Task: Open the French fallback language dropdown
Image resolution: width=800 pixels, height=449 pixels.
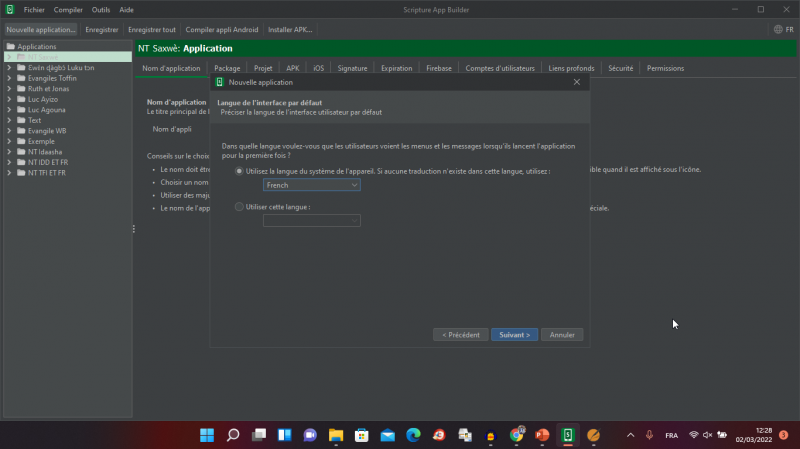Action: (x=311, y=185)
